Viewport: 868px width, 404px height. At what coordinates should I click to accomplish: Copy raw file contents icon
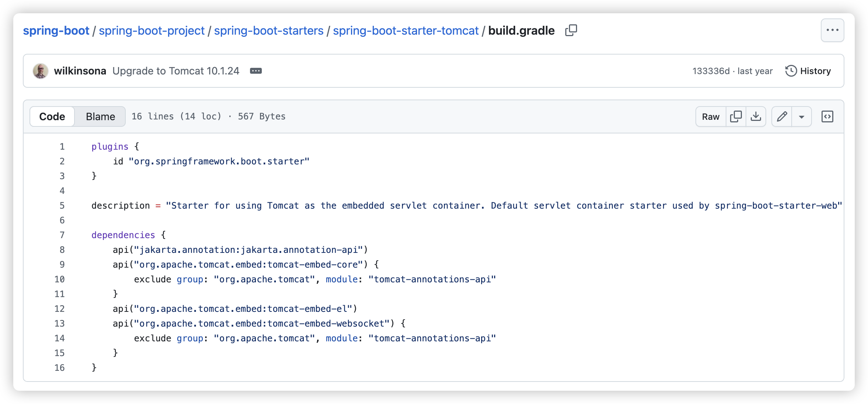[x=736, y=116]
